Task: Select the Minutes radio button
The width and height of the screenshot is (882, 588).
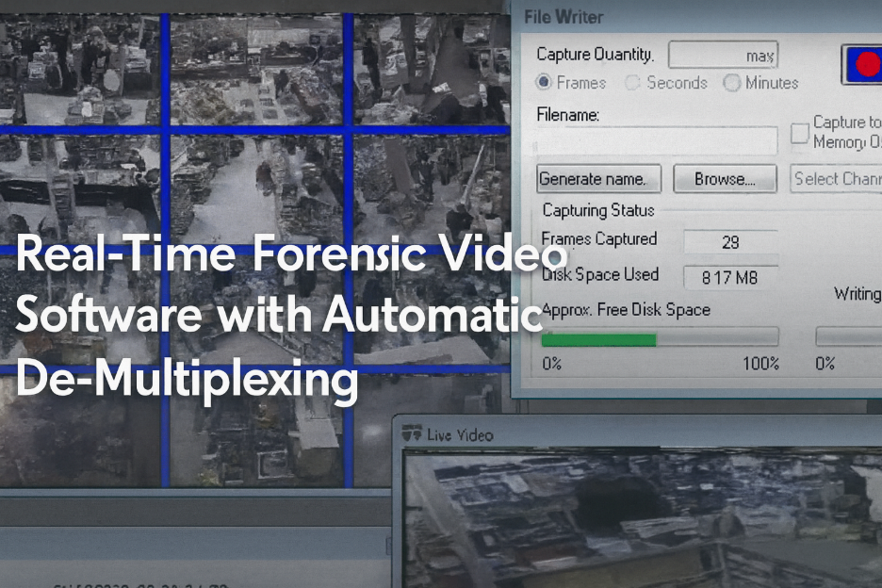Action: pyautogui.click(x=732, y=83)
